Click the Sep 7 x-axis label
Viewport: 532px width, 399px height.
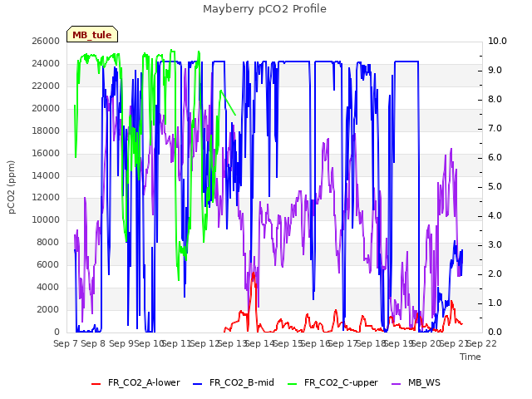(66, 343)
